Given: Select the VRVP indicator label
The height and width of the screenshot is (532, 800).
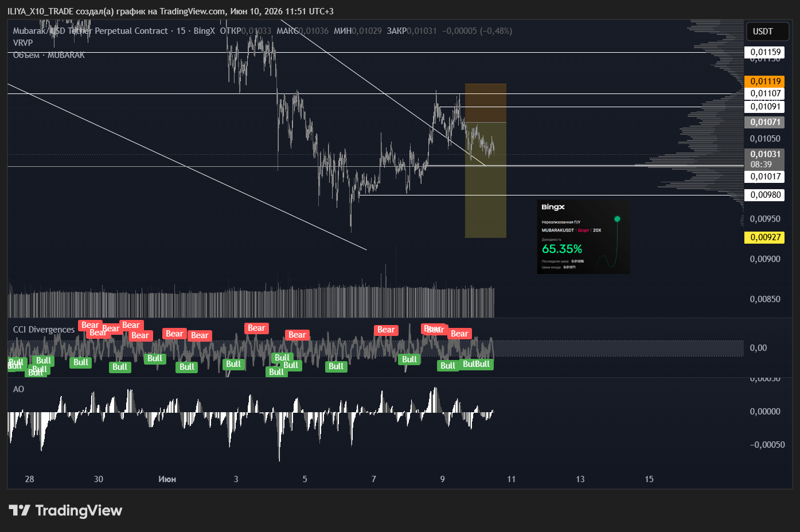Looking at the screenshot, I should tap(23, 42).
